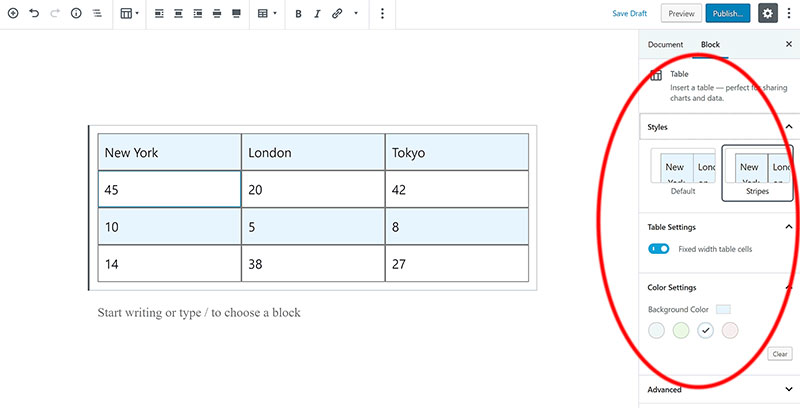Click the cell containing 38
The image size is (800, 408).
tap(313, 264)
